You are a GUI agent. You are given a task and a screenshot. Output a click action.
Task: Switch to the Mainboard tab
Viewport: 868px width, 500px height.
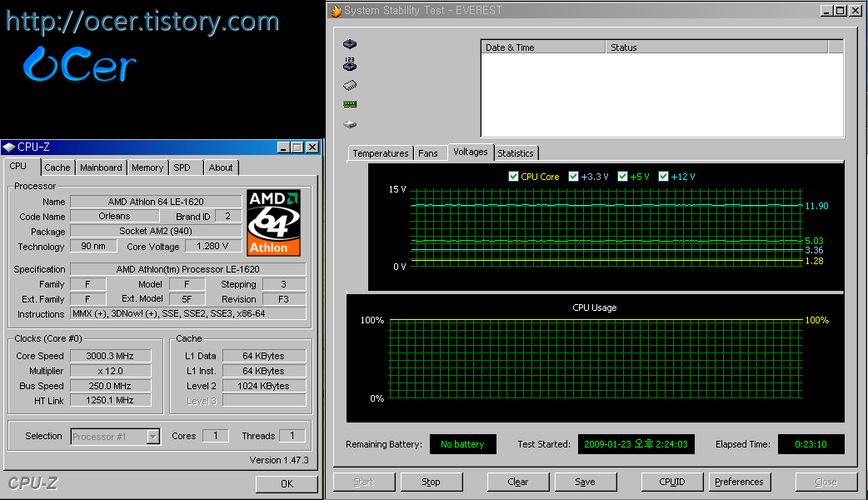click(101, 167)
